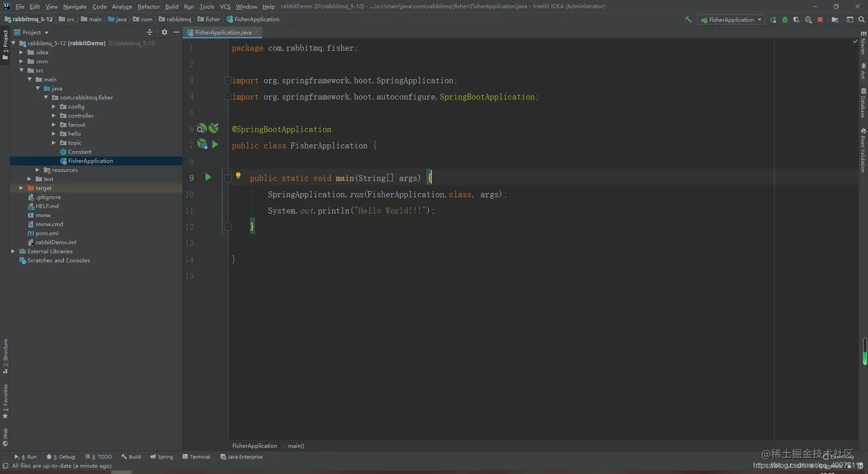Image resolution: width=868 pixels, height=474 pixels.
Task: Close the FisherApplication.java editor tab
Action: point(257,33)
